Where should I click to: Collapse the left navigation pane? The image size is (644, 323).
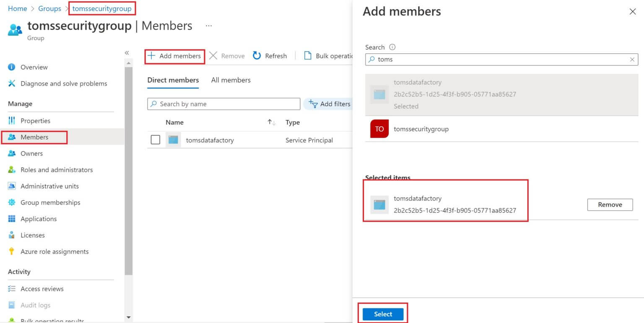pyautogui.click(x=127, y=53)
